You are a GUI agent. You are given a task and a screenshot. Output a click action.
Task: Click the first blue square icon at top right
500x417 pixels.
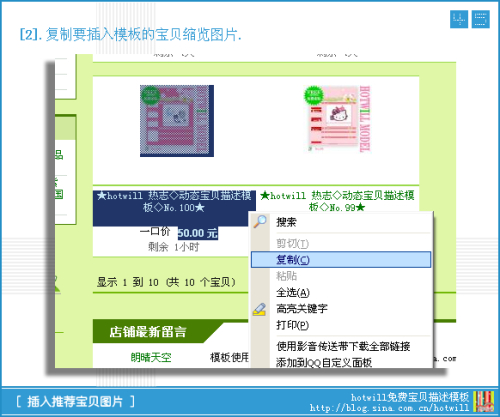click(x=459, y=19)
